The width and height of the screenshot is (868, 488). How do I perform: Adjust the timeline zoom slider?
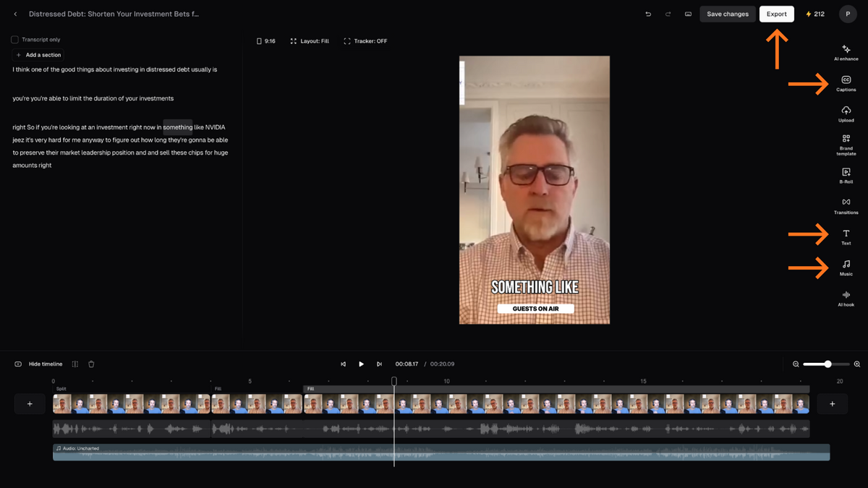[827, 364]
